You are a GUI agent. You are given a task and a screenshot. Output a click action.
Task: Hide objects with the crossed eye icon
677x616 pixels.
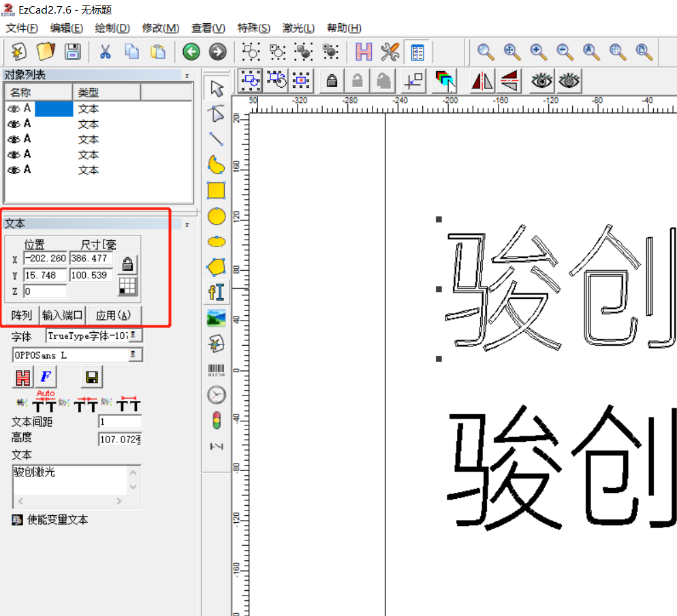pyautogui.click(x=569, y=81)
